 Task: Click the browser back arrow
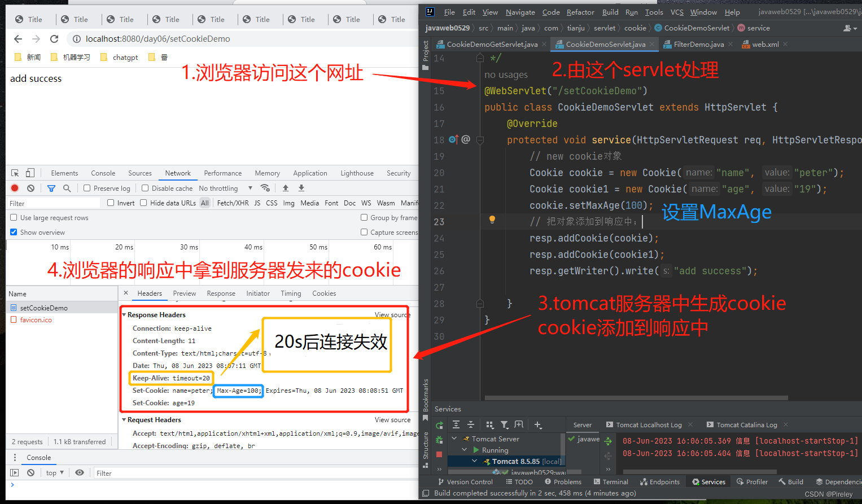[x=18, y=39]
